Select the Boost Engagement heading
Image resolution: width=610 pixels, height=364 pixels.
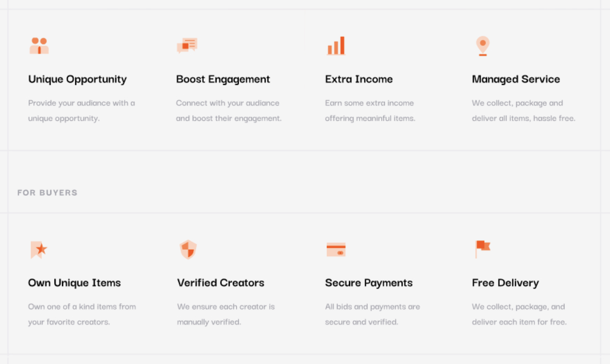223,79
